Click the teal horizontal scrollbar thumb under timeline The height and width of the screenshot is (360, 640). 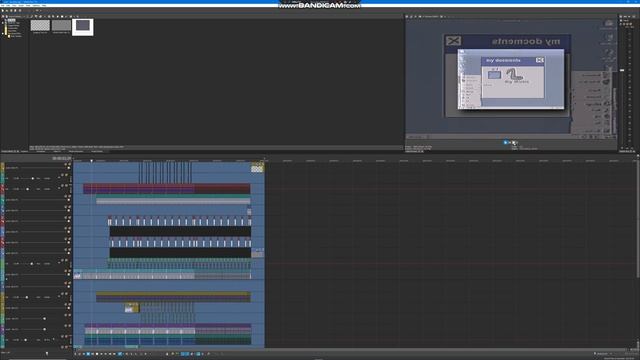point(131,347)
